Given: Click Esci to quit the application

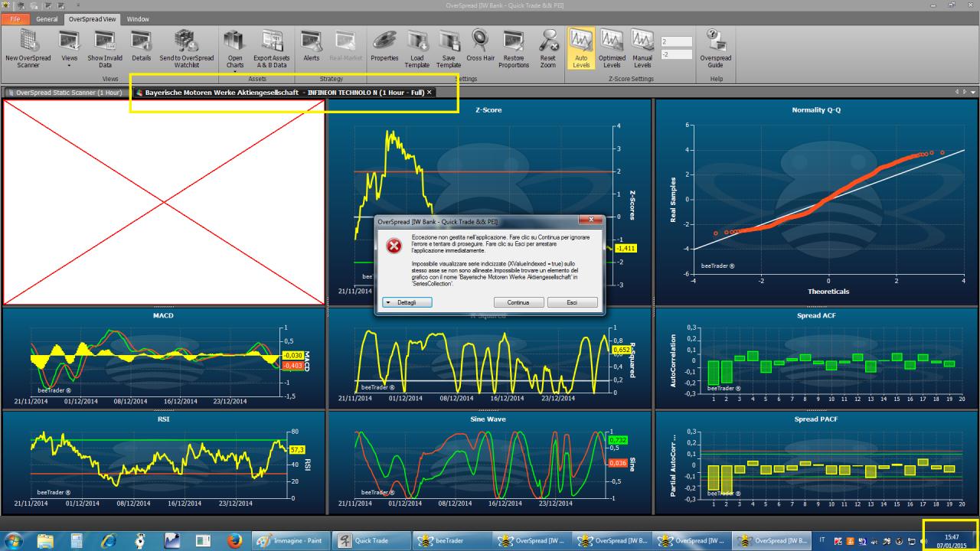Looking at the screenshot, I should [572, 302].
